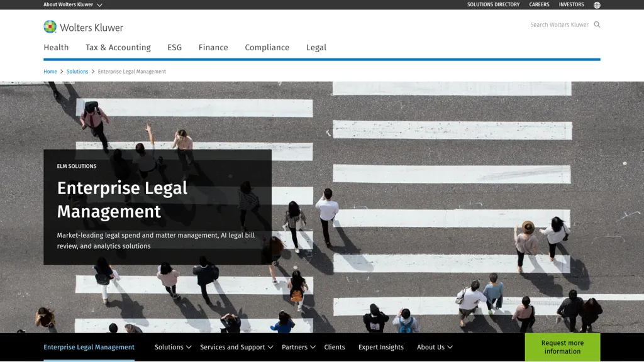The image size is (644, 362).
Task: Expand the About Wolters Kluwer dropdown
Action: pos(73,4)
